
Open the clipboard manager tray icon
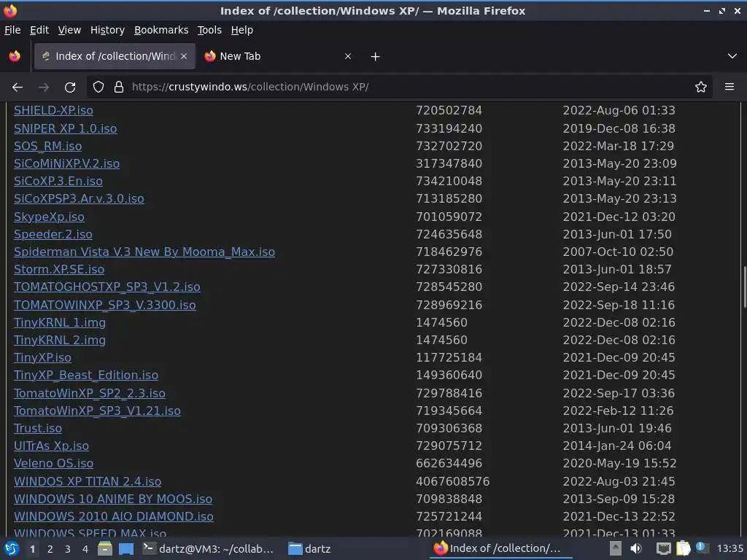pyautogui.click(x=683, y=548)
